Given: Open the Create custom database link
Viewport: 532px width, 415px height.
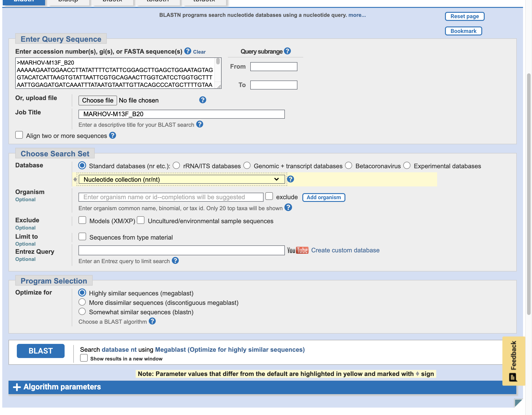Looking at the screenshot, I should [x=345, y=250].
